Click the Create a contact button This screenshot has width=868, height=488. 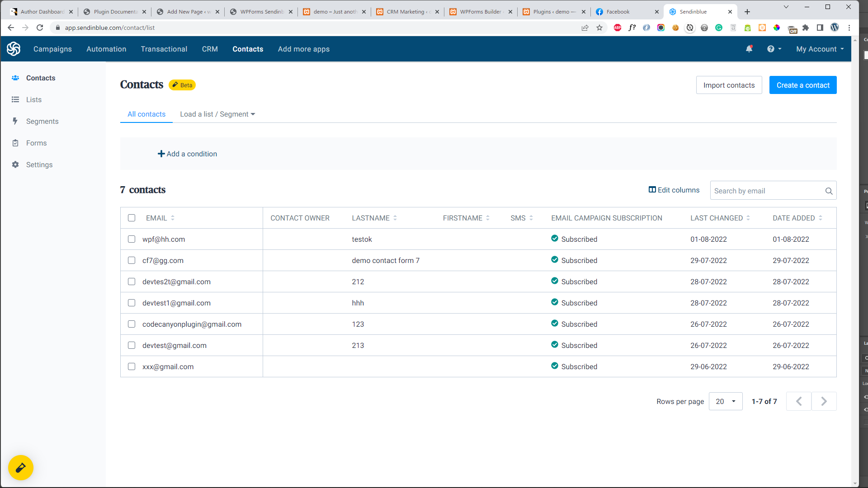tap(802, 85)
